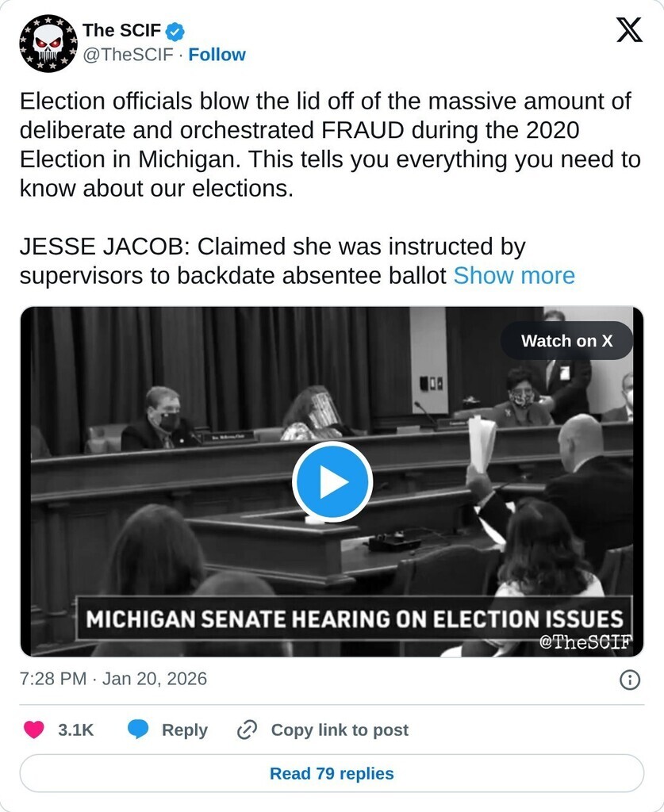664x812 pixels.
Task: Click the chain copy link icon
Action: click(248, 730)
